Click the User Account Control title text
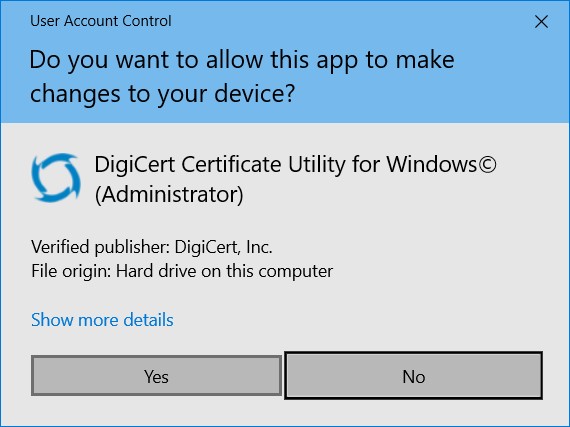This screenshot has height=427, width=570. [x=101, y=21]
